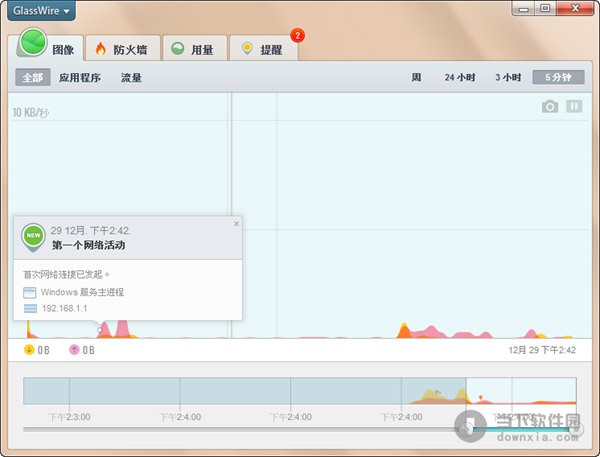Click the pink upload indicator icon

coord(74,349)
